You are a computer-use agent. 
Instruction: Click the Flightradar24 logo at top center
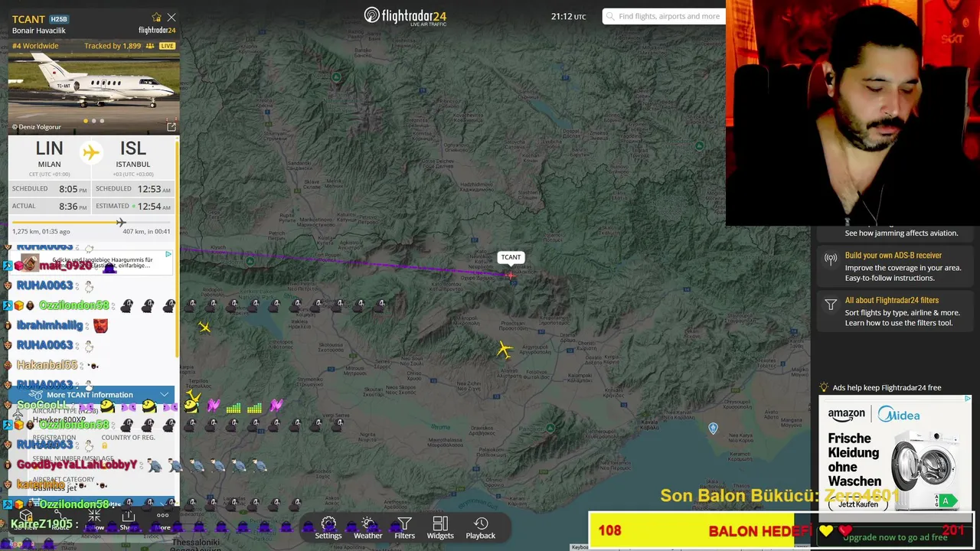coord(405,16)
